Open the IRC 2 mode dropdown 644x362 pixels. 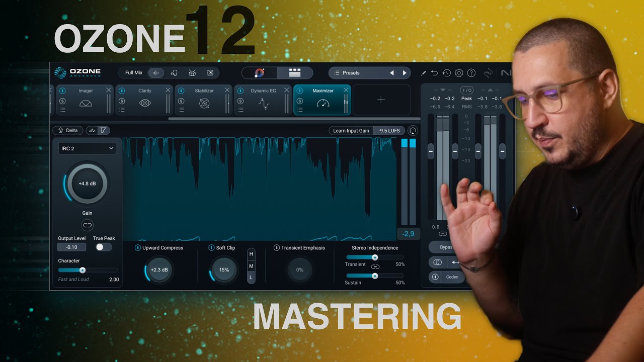coord(88,148)
